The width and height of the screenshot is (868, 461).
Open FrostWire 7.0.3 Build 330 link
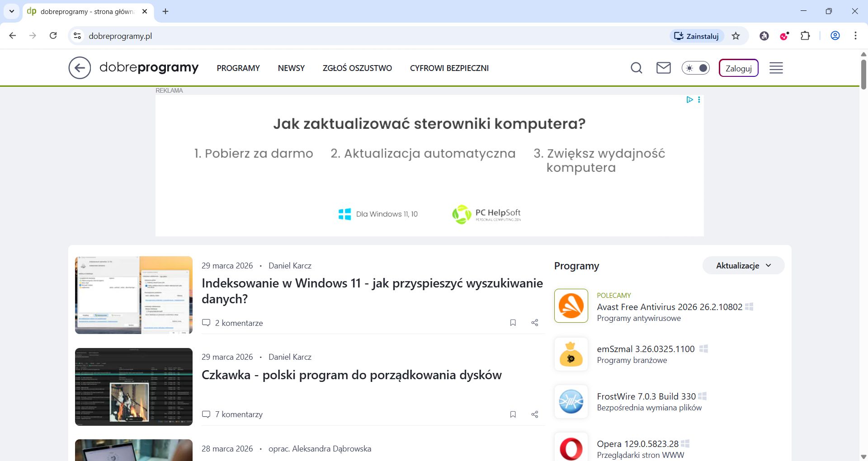click(x=646, y=396)
